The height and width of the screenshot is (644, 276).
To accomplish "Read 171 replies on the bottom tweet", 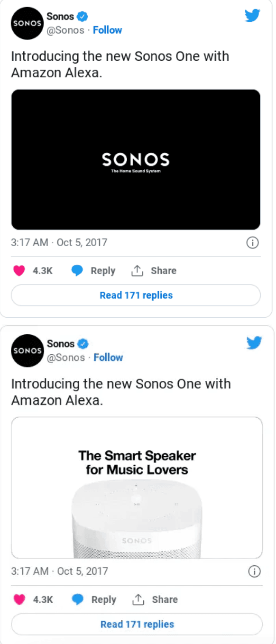I will coord(137,624).
